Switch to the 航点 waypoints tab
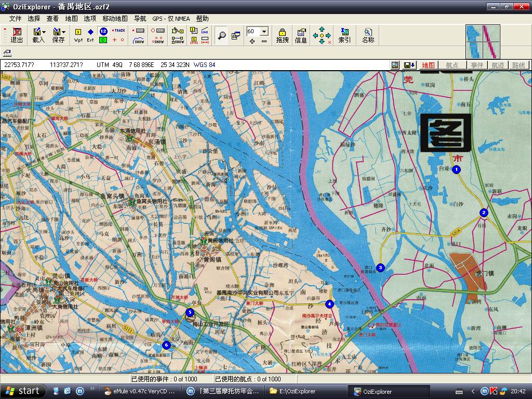 click(x=452, y=65)
